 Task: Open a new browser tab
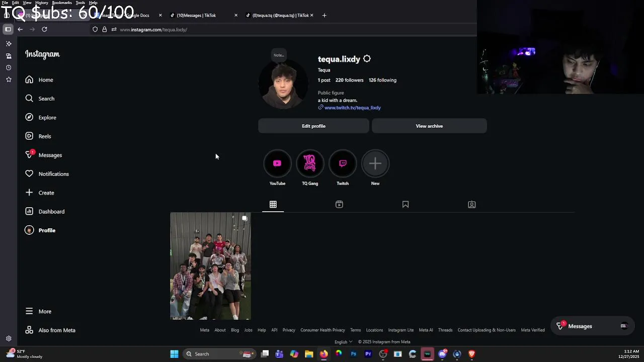[x=324, y=16]
